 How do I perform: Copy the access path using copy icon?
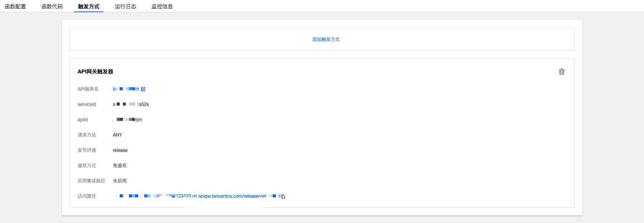[283, 196]
